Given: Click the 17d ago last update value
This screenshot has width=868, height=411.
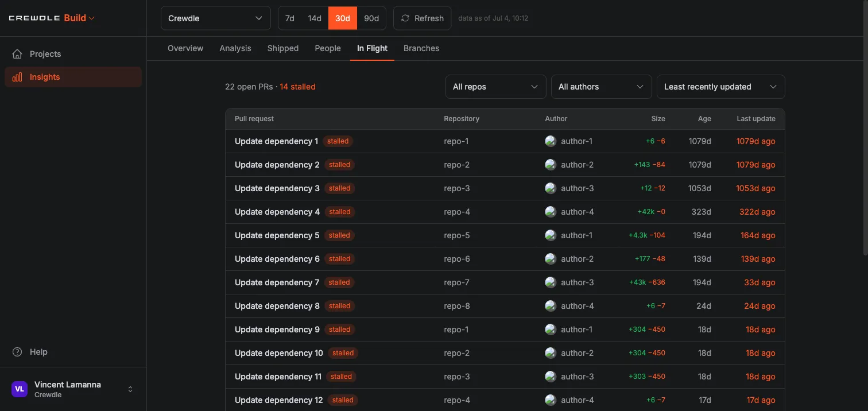Looking at the screenshot, I should coord(761,400).
